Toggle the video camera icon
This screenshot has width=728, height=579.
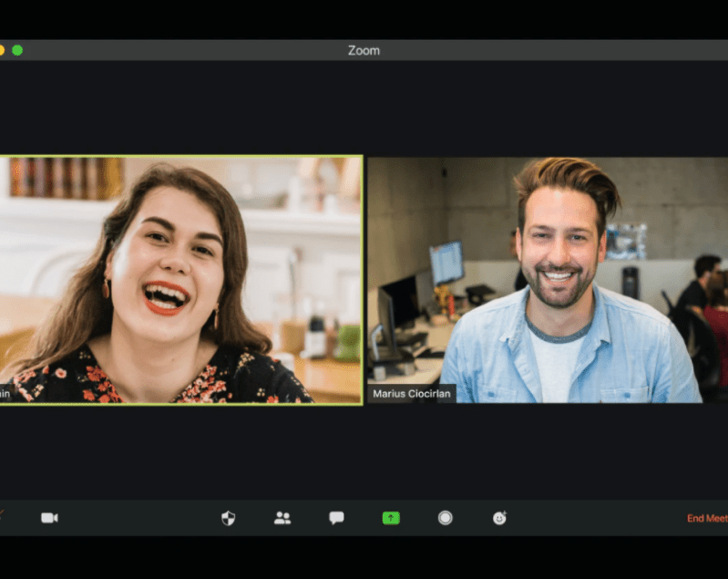pos(50,518)
